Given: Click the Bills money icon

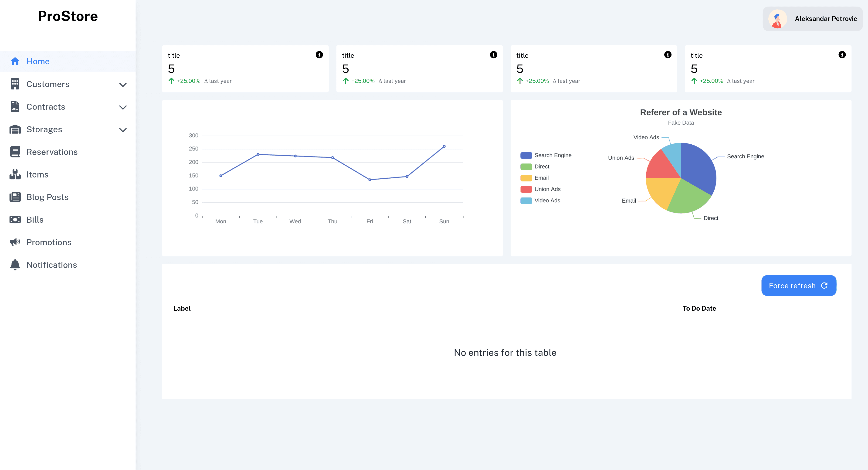Looking at the screenshot, I should 15,219.
